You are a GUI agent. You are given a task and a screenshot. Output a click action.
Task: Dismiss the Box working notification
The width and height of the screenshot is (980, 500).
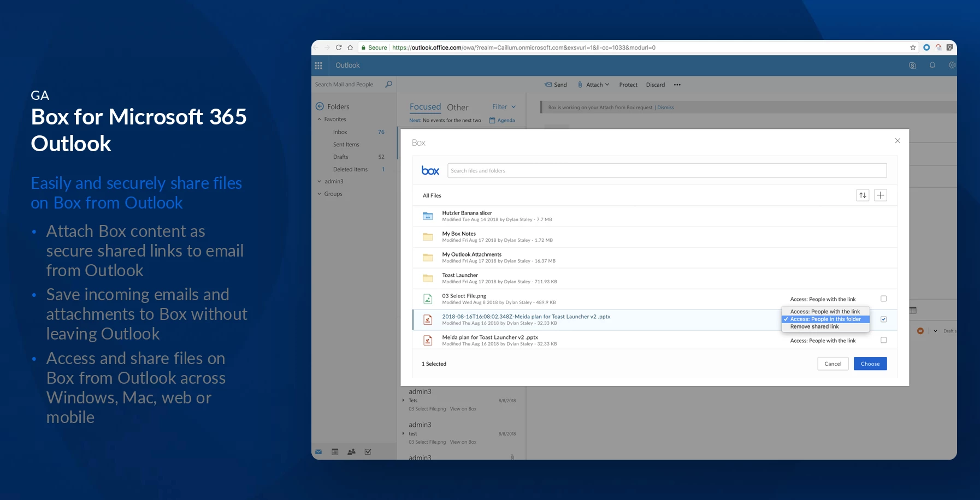tap(665, 108)
